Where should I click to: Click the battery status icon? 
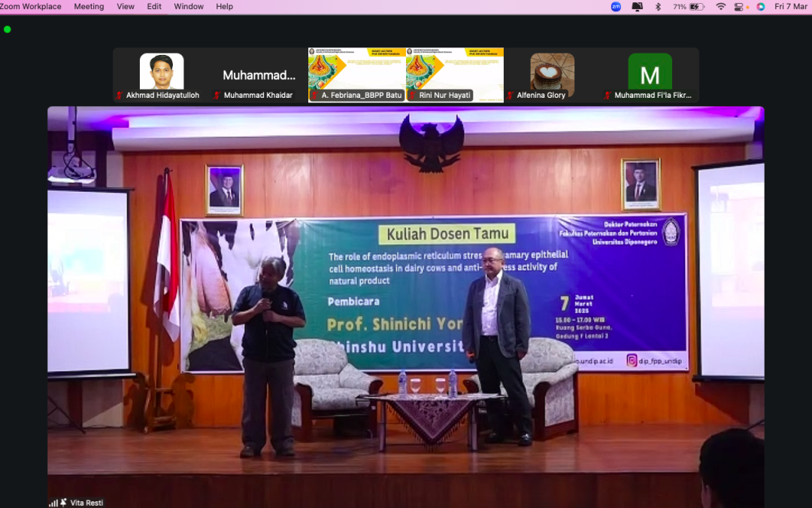(697, 7)
